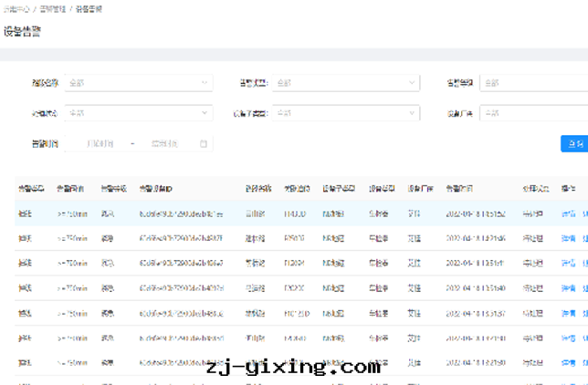Select the highlighted first row's device ID cell
This screenshot has height=385, width=588.
[181, 213]
